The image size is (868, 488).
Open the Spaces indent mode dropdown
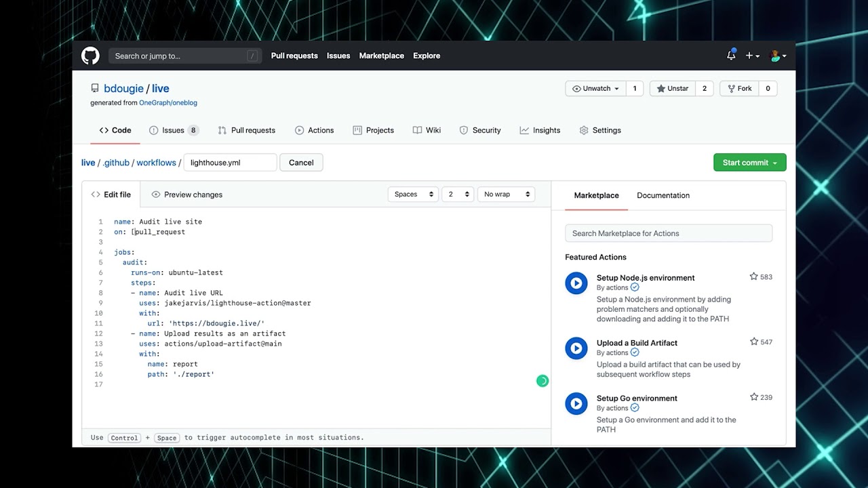pyautogui.click(x=414, y=195)
